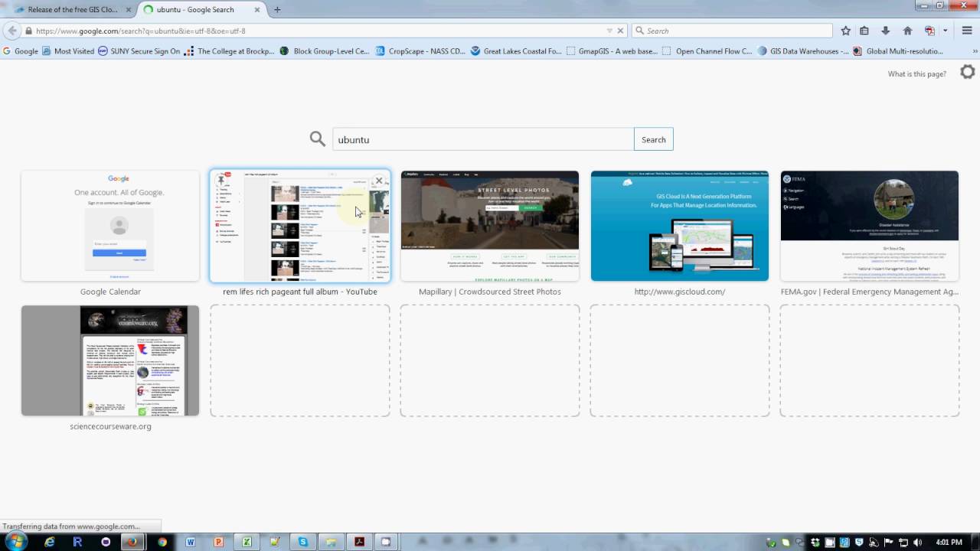980x551 pixels.
Task: Open the dropdown arrow beside PDF icon
Action: coord(946,31)
